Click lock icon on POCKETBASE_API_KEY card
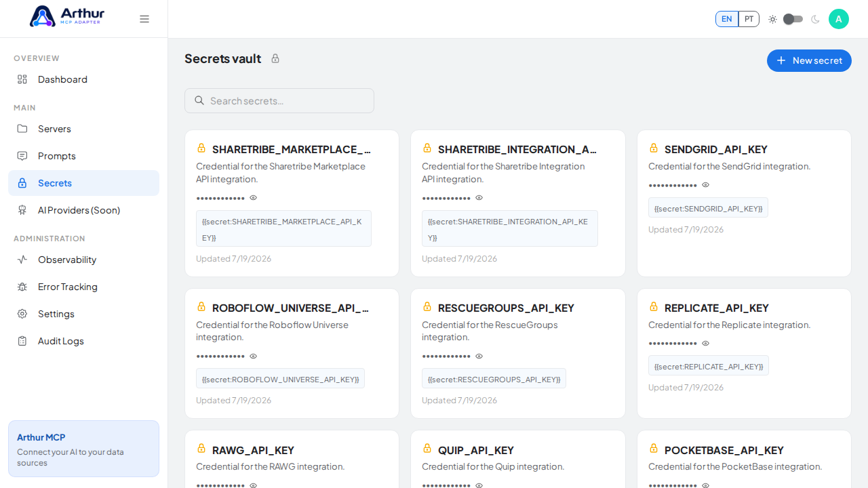Image resolution: width=868 pixels, height=488 pixels. click(x=654, y=448)
